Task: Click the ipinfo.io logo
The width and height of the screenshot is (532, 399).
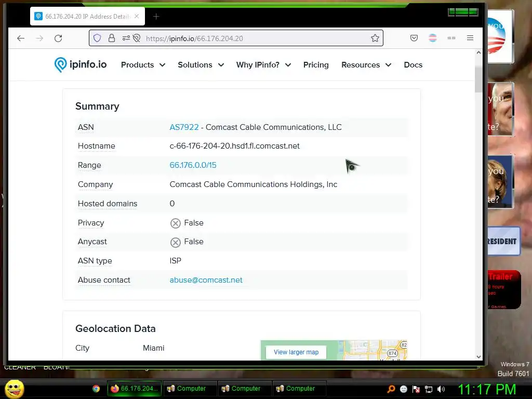Action: (x=81, y=64)
